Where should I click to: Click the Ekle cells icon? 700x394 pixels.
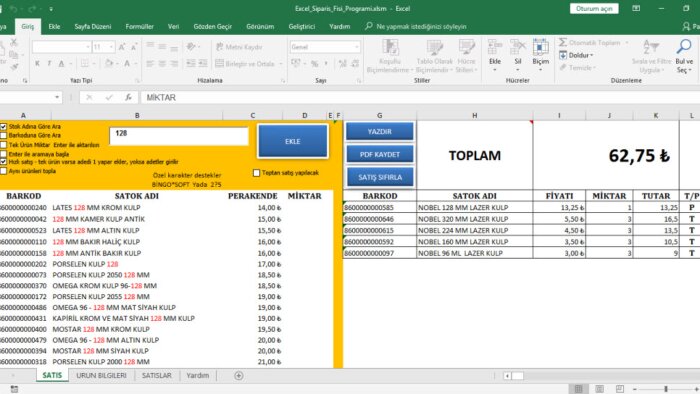coord(495,47)
